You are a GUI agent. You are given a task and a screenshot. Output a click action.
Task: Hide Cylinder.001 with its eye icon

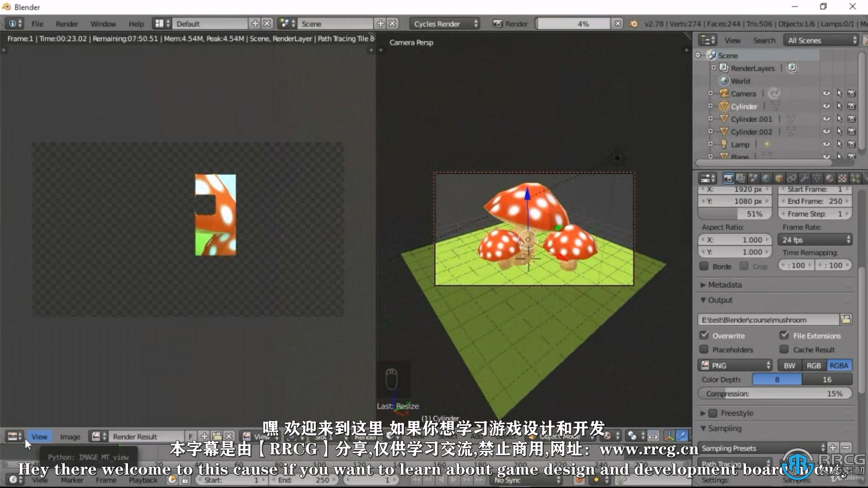click(826, 119)
